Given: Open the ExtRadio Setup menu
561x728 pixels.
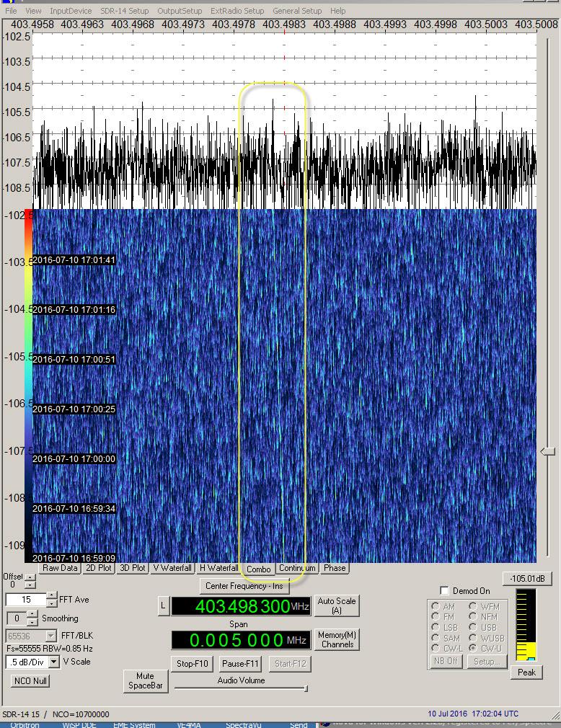Looking at the screenshot, I should 237,10.
